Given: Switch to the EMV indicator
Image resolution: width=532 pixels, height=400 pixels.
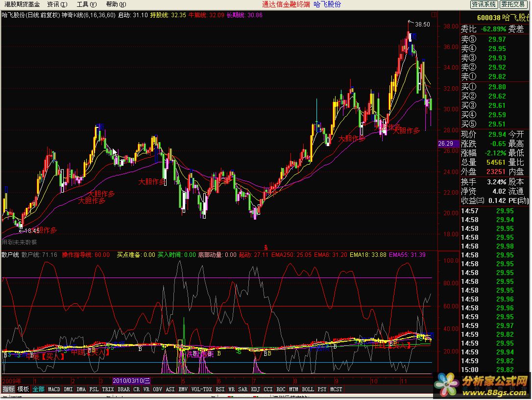Looking at the screenshot, I should pos(183,389).
